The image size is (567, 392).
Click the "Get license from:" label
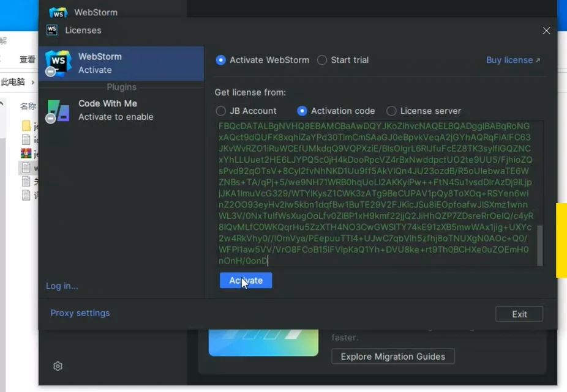(250, 92)
